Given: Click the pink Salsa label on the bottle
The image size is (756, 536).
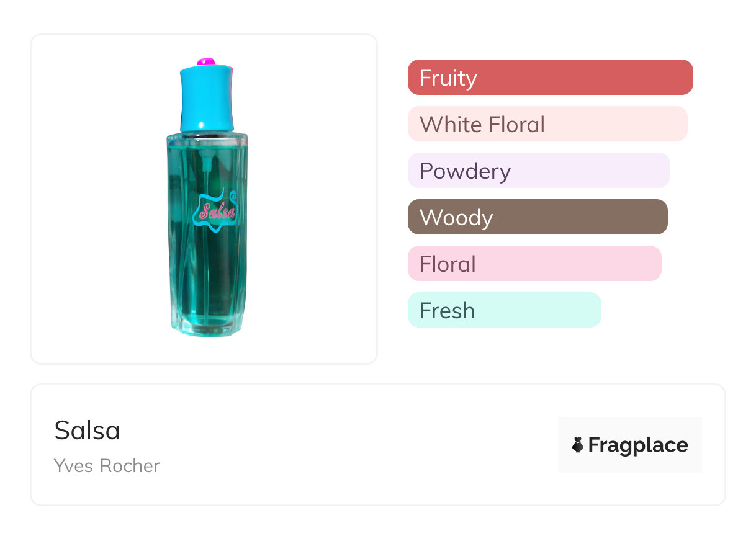Looking at the screenshot, I should (216, 212).
